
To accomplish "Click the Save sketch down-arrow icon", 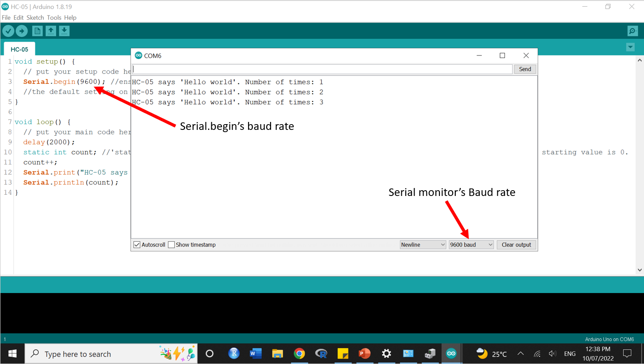I will 64,31.
